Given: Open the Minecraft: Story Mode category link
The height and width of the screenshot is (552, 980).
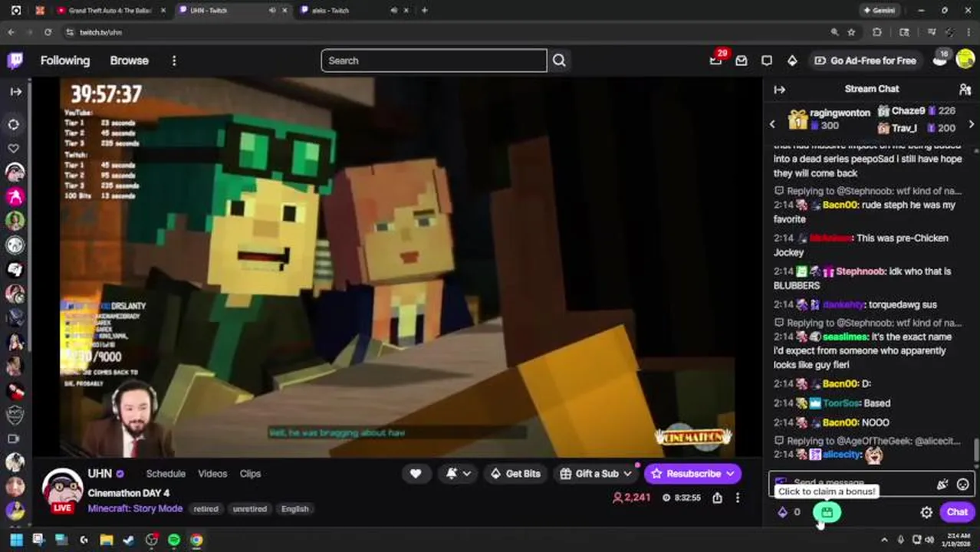Looking at the screenshot, I should (135, 508).
